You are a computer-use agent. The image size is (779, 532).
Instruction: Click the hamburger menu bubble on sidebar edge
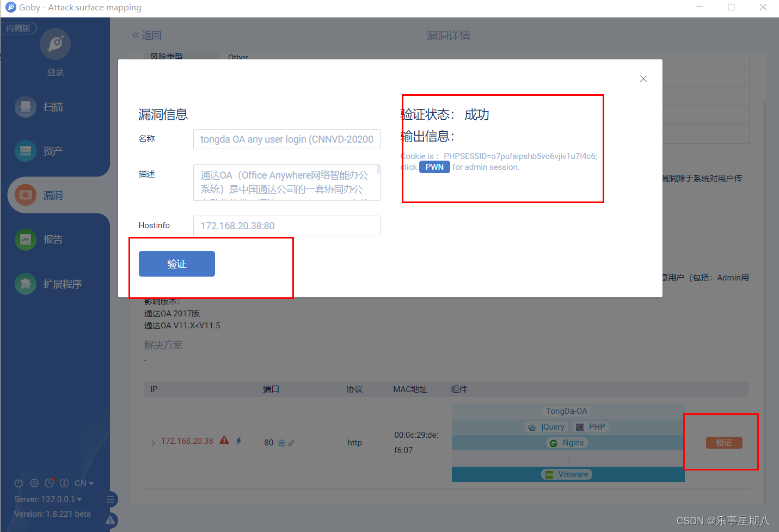tap(111, 499)
